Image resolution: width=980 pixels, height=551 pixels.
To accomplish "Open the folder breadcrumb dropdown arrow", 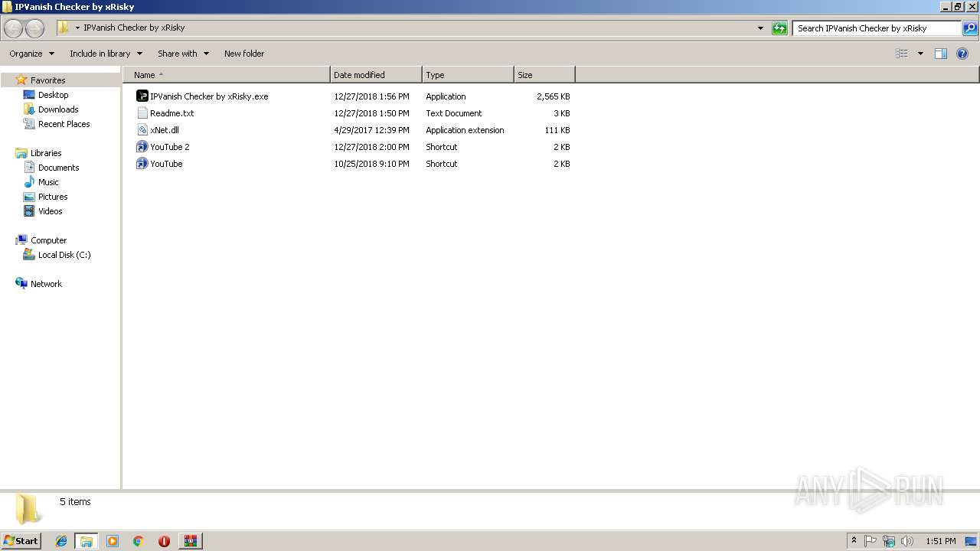I will (77, 28).
